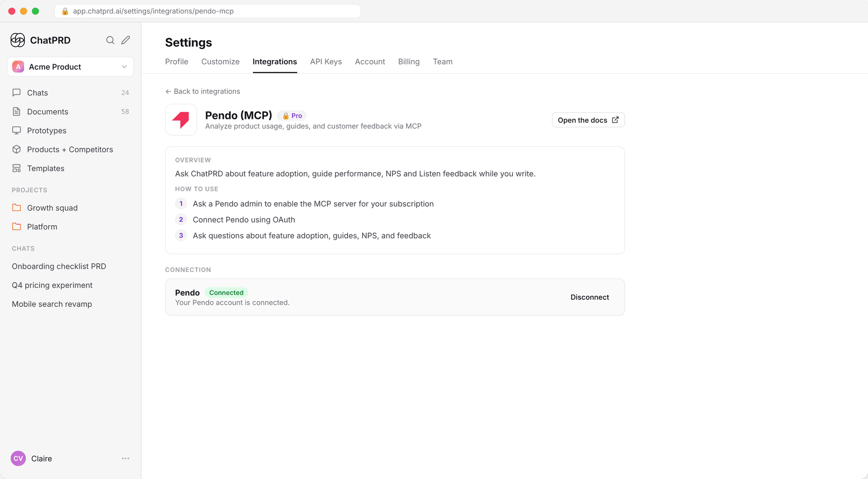Click the Documents page icon
868x479 pixels.
(x=17, y=111)
